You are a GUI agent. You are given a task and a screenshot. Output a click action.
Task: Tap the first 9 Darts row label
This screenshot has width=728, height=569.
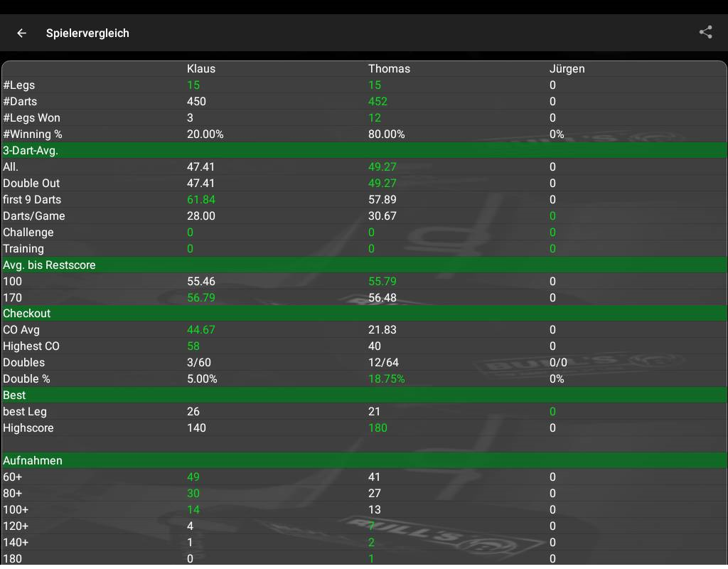point(32,200)
